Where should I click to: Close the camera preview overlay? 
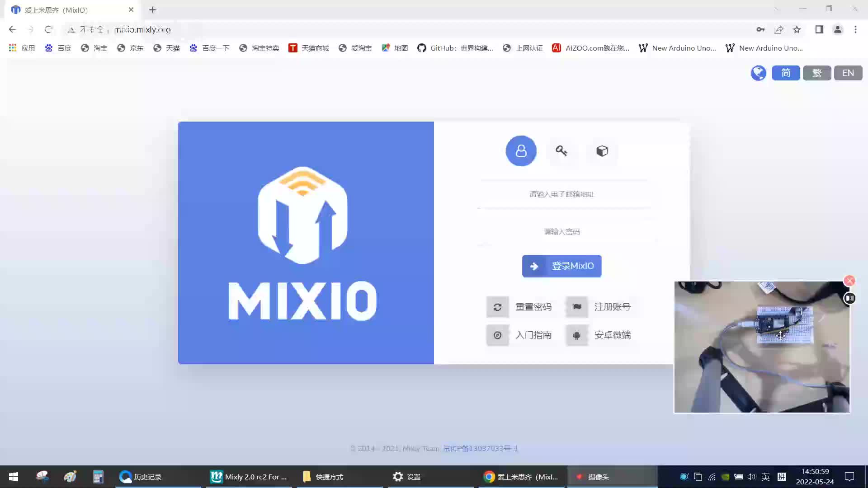[849, 281]
